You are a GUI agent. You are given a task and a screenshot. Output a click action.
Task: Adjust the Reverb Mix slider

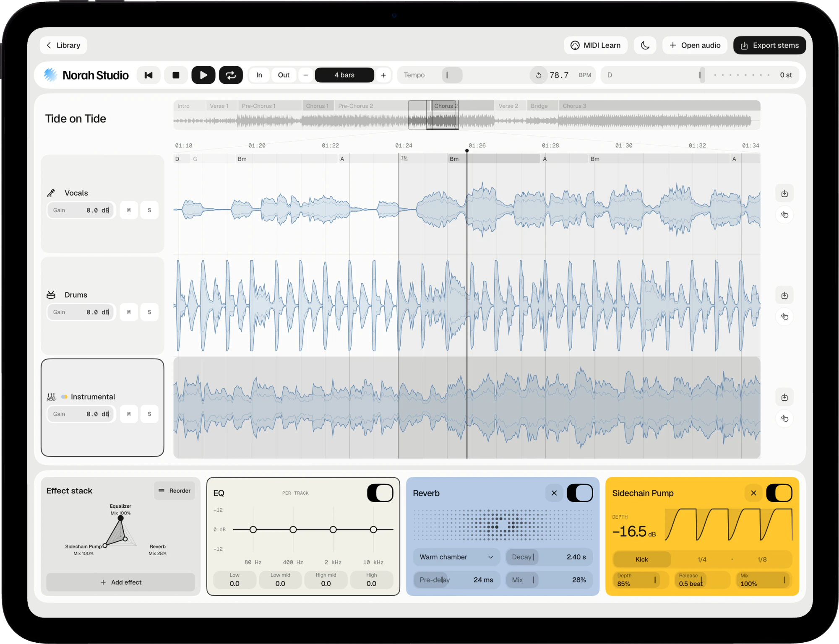point(549,580)
